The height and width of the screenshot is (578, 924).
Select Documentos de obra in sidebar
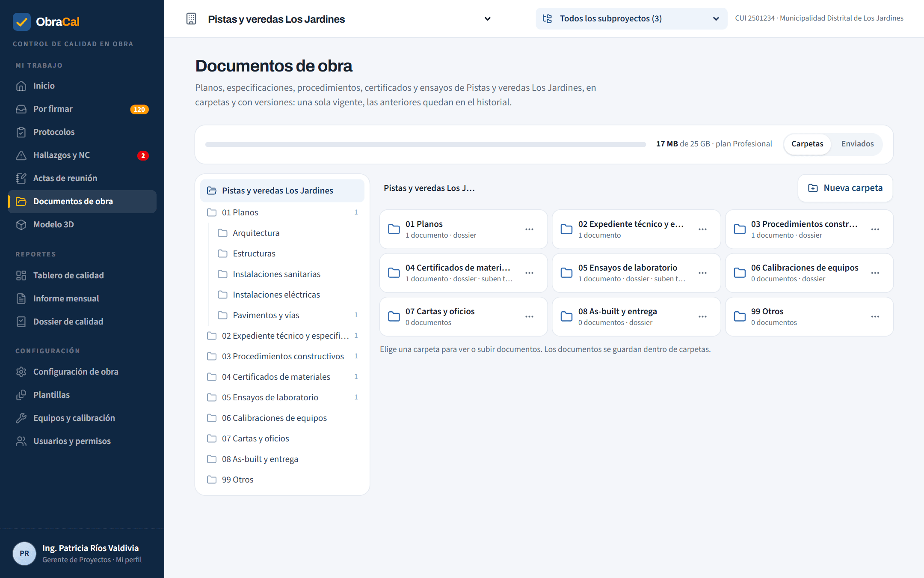click(82, 201)
